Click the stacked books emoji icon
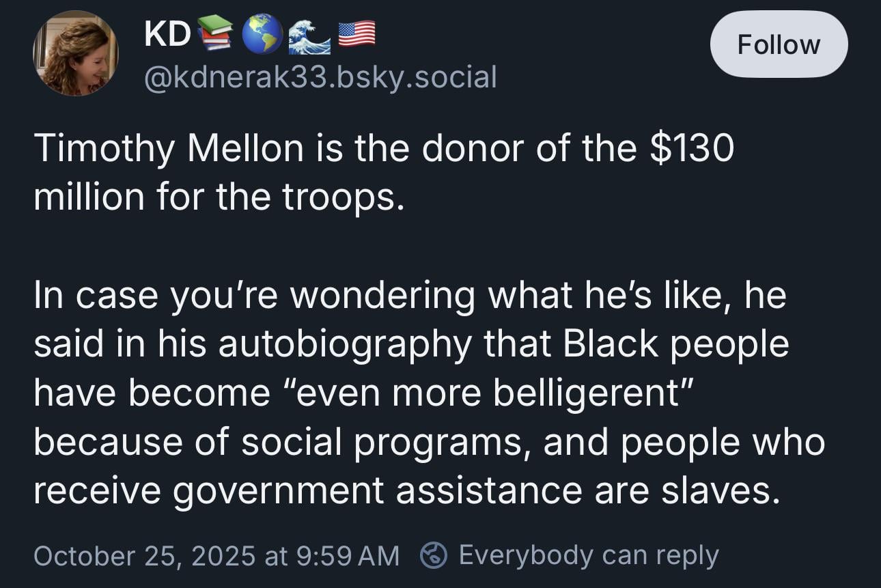 tap(214, 34)
